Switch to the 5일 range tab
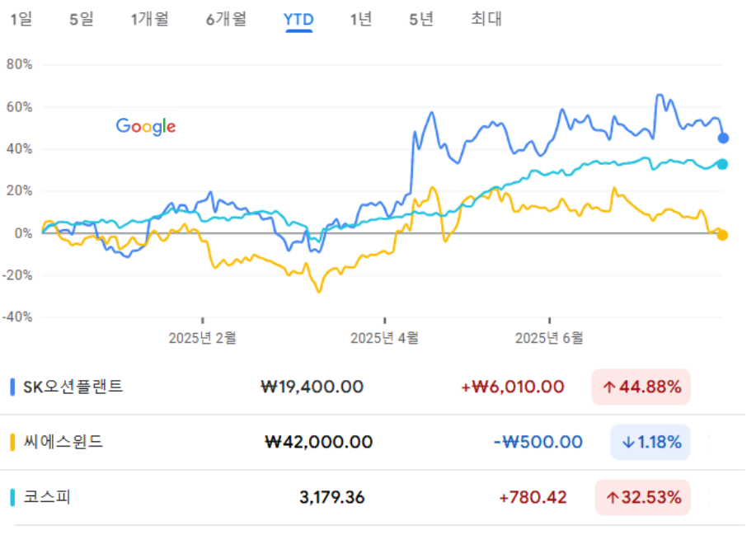The image size is (756, 535). [x=82, y=19]
